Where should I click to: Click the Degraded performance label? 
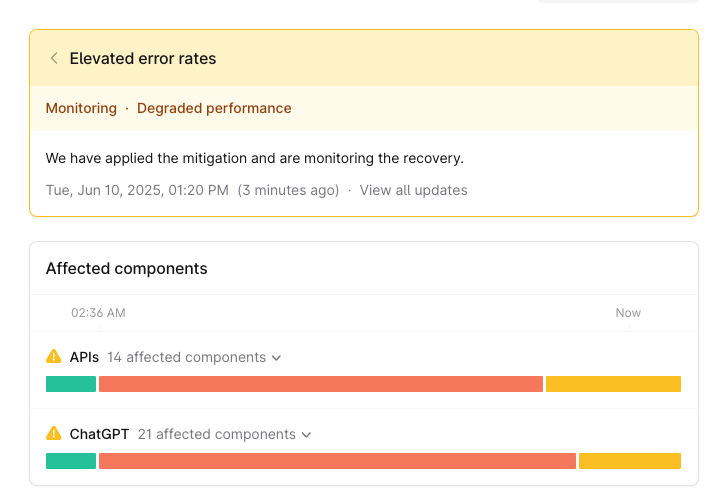click(214, 108)
